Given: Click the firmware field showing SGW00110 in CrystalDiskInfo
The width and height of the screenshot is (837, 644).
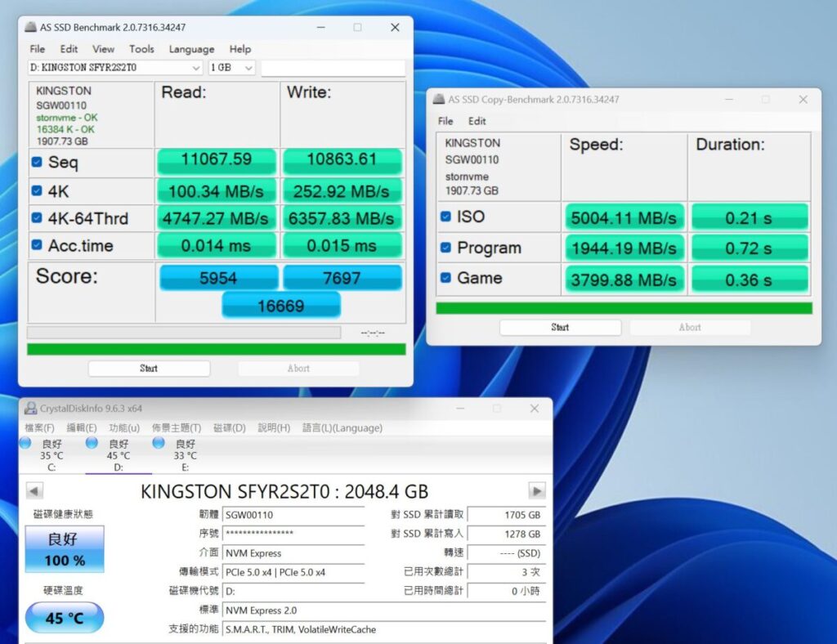Looking at the screenshot, I should pyautogui.click(x=293, y=515).
